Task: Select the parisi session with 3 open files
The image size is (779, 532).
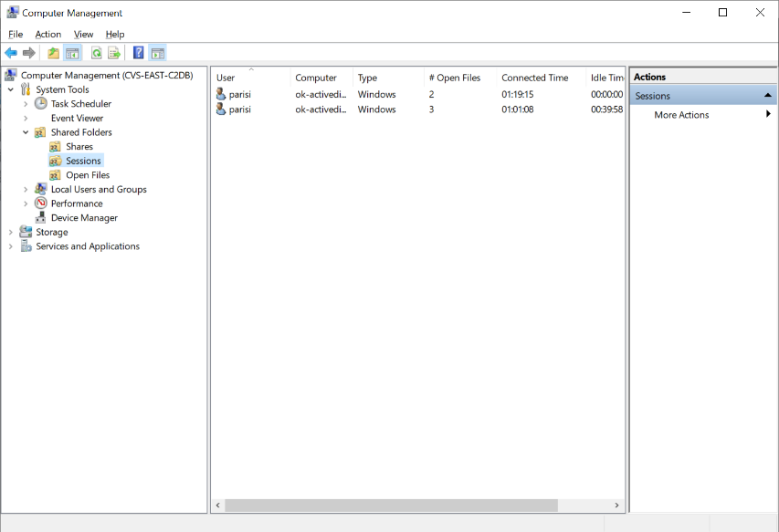Action: coord(240,110)
